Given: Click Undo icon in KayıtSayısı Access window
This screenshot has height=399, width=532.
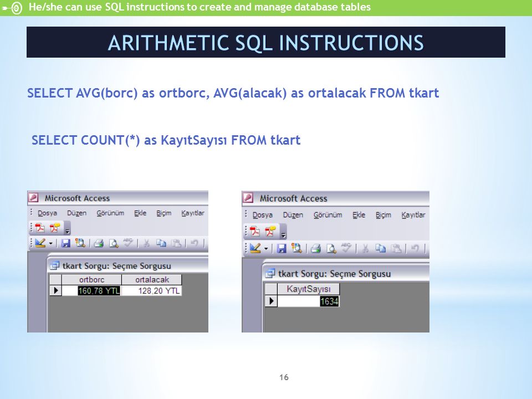Looking at the screenshot, I should click(415, 248).
